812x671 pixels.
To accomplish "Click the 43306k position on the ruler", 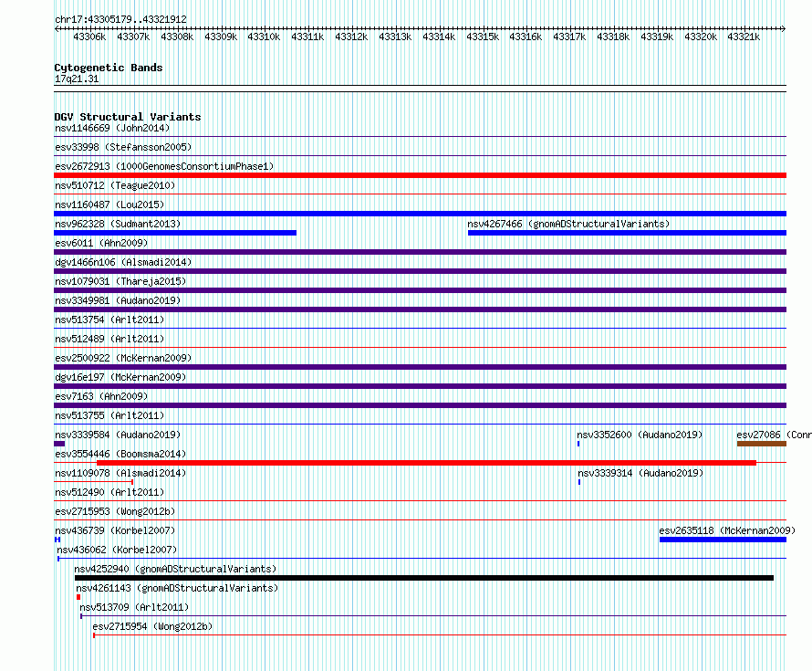I will pyautogui.click(x=89, y=37).
